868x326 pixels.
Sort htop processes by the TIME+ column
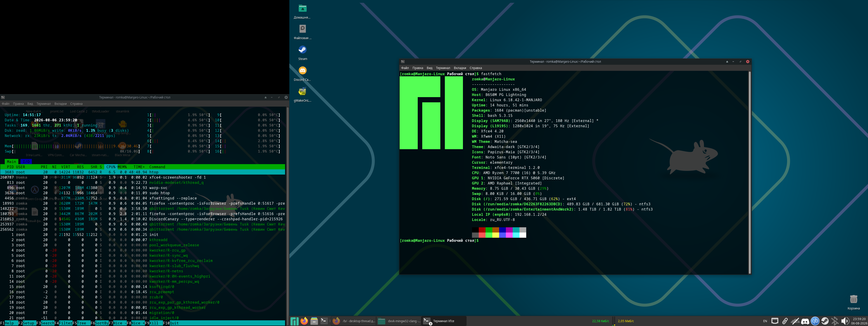139,167
